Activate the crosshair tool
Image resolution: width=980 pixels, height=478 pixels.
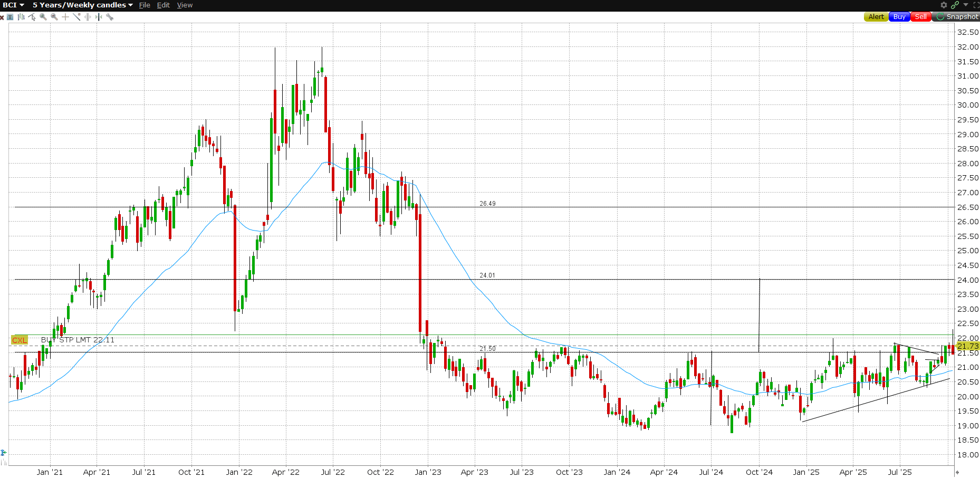pos(65,17)
